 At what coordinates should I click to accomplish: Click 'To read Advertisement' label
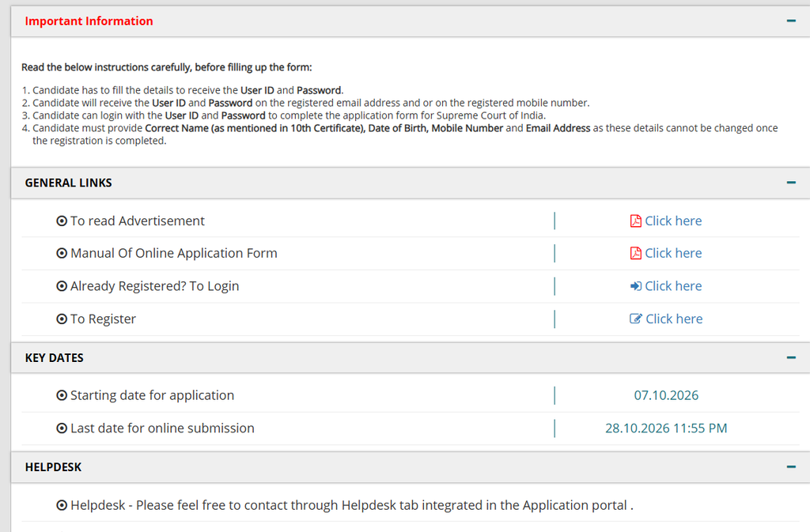[x=138, y=221]
